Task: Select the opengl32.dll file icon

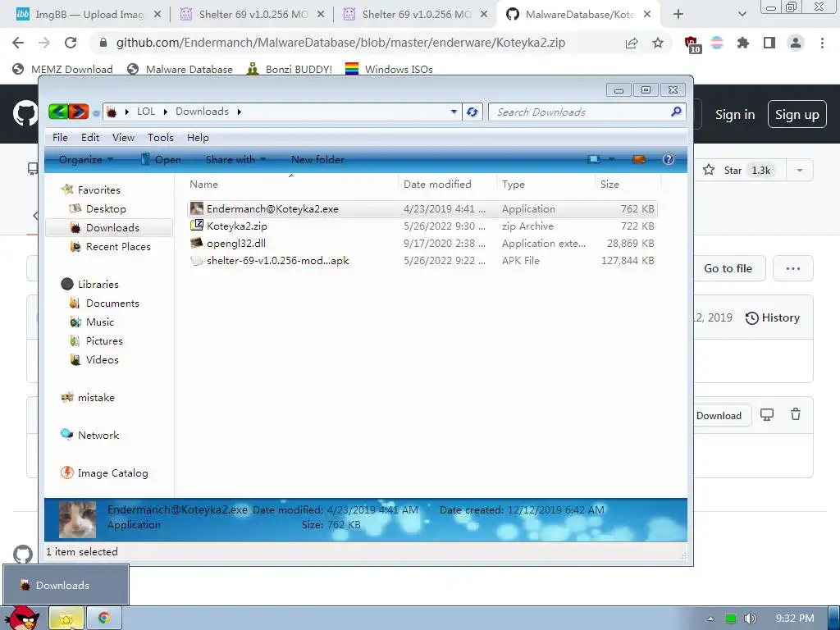Action: click(x=197, y=243)
